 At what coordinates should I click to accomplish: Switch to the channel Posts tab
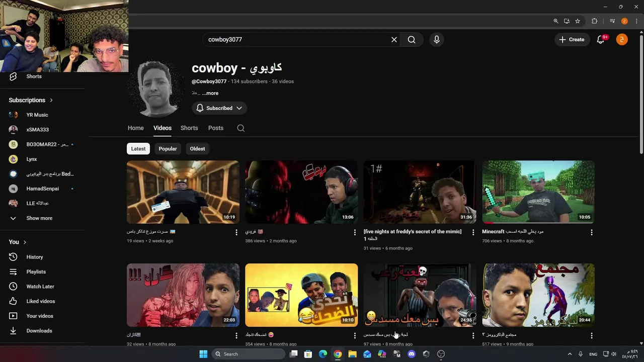point(216,128)
